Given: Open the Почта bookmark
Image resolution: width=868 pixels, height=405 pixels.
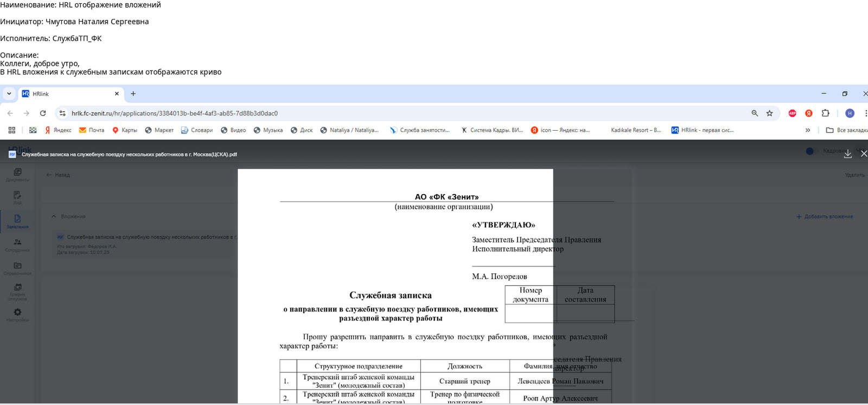Looking at the screenshot, I should coord(92,130).
